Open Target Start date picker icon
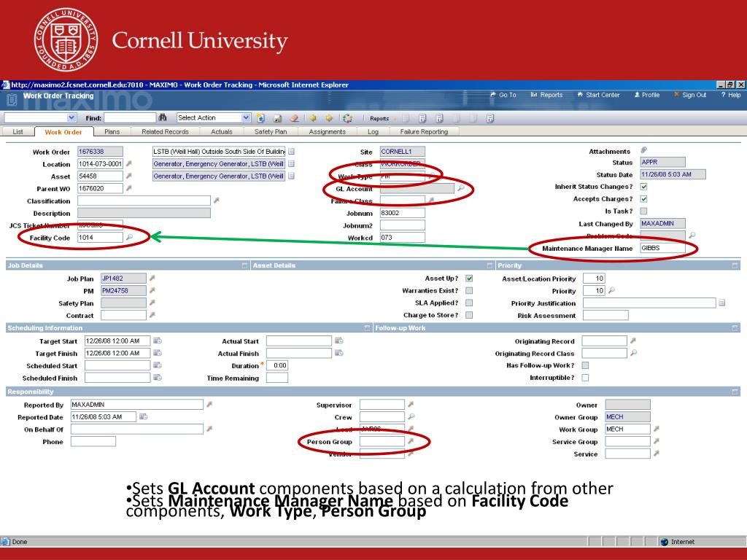747x560 pixels. pos(158,341)
